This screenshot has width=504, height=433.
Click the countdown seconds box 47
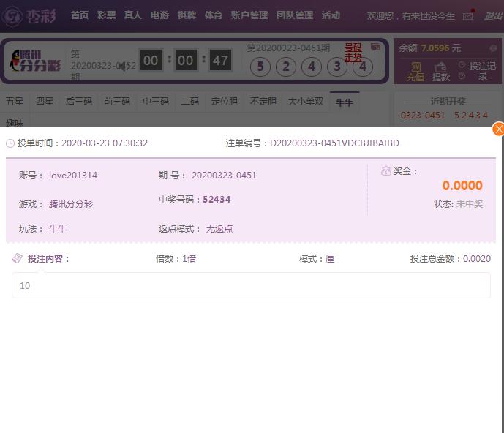pyautogui.click(x=220, y=60)
